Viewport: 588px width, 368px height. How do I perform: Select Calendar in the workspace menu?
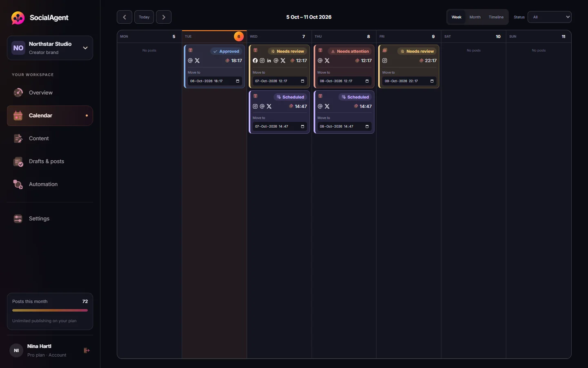[x=50, y=116]
